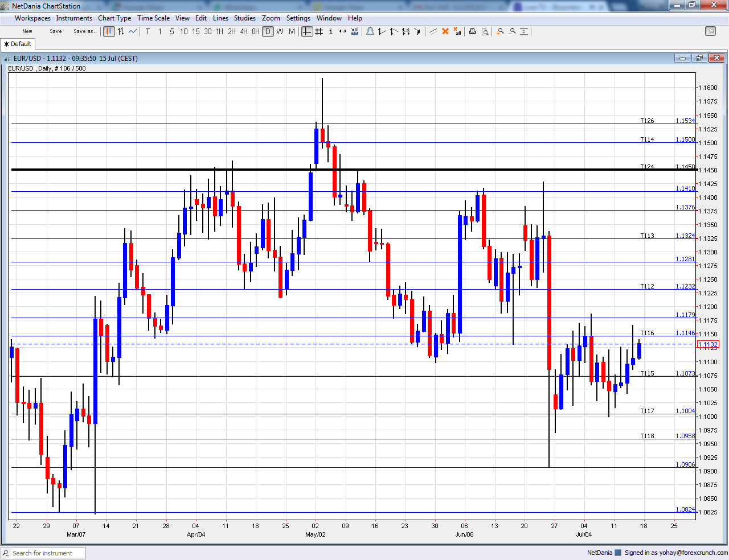Toggle volume 'vol' display icon

[355, 31]
